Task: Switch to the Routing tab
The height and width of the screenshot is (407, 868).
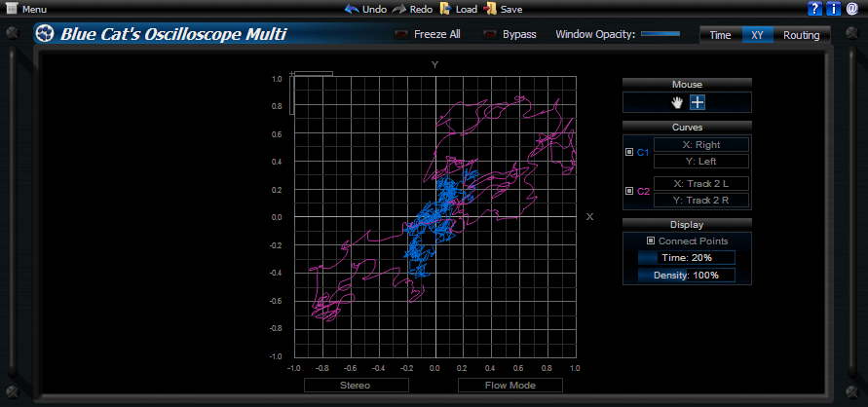Action: pos(801,35)
